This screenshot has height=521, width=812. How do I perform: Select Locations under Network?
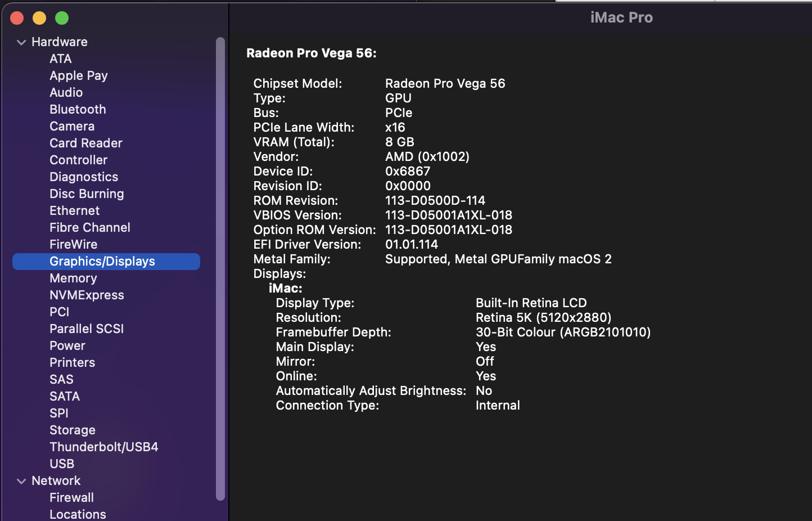[x=78, y=514]
